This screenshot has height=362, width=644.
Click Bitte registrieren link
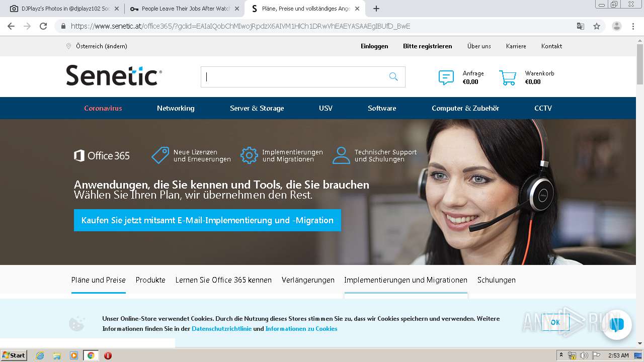click(x=428, y=46)
